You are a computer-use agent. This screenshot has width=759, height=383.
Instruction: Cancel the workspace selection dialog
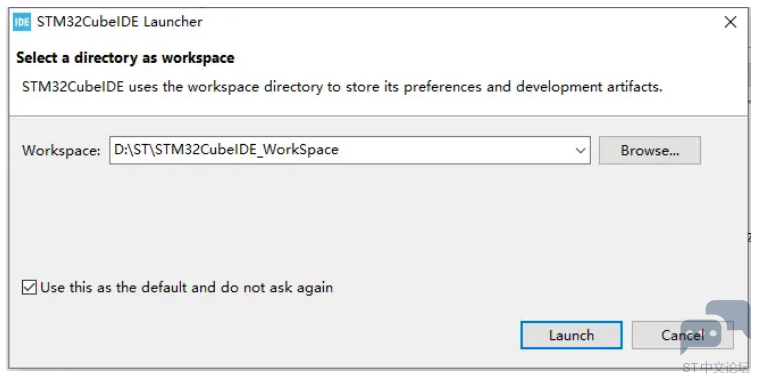683,335
